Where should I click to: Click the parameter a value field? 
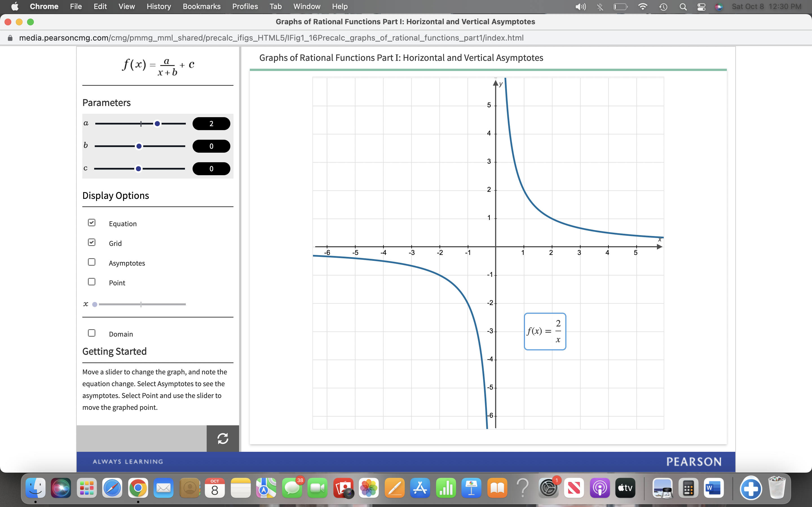click(x=211, y=124)
